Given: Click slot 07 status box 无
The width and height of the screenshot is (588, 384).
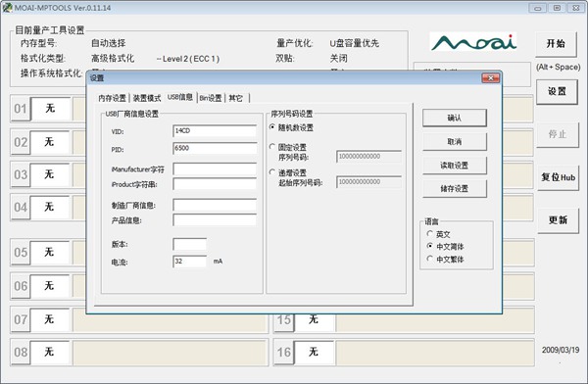Looking at the screenshot, I should tap(50, 319).
